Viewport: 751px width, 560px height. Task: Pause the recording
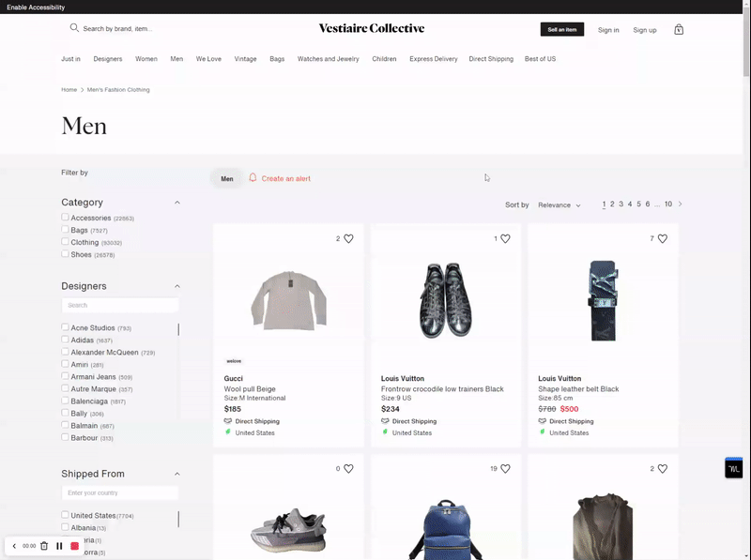tap(59, 546)
